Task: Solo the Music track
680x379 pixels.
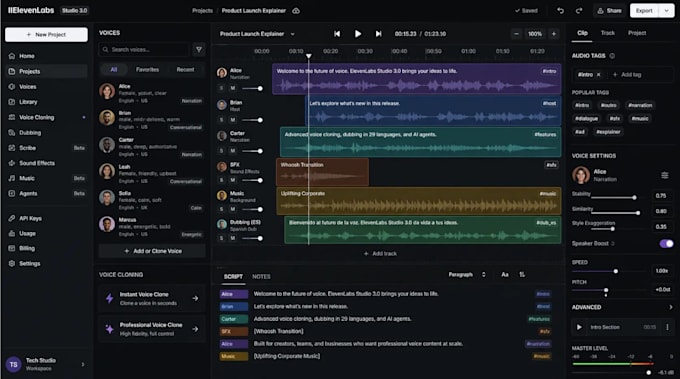Action: pos(222,209)
